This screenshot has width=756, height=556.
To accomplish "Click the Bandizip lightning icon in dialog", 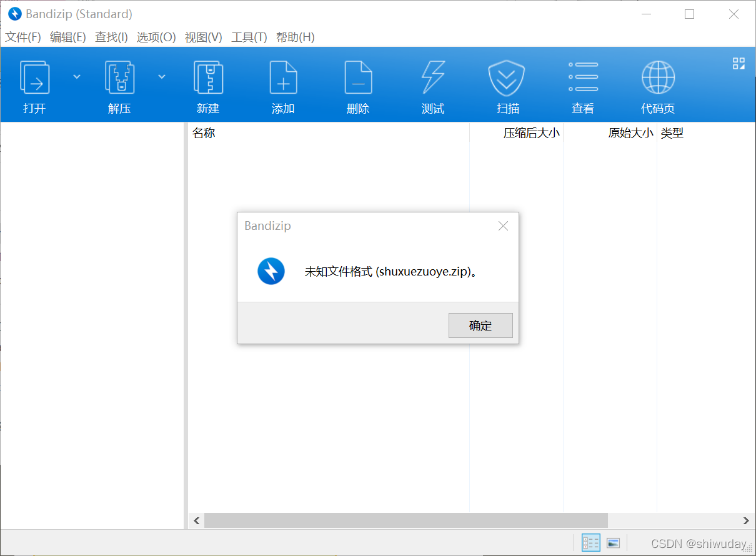I will point(271,272).
